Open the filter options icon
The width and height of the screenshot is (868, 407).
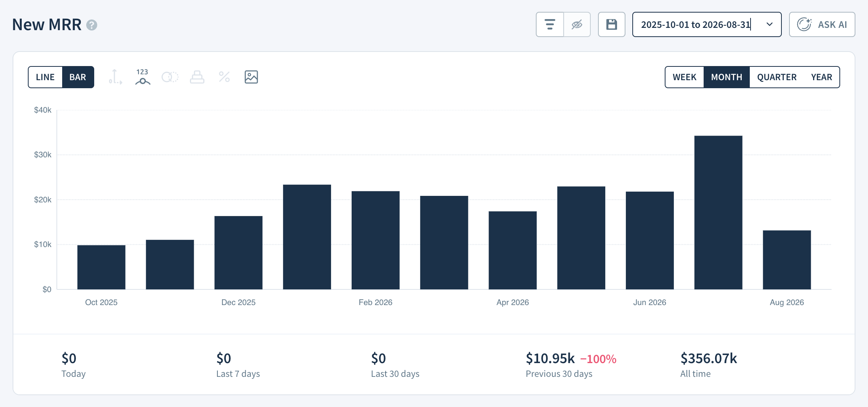[x=550, y=24]
